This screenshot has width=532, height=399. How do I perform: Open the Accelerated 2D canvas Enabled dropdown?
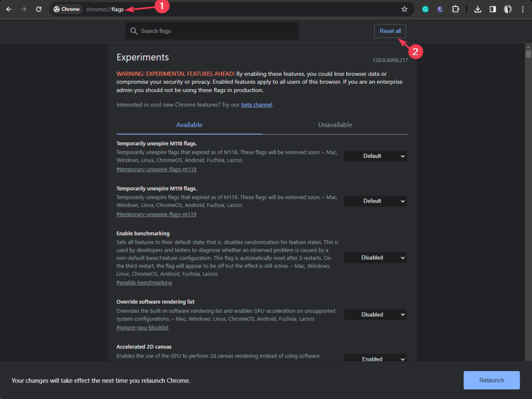[x=376, y=359]
